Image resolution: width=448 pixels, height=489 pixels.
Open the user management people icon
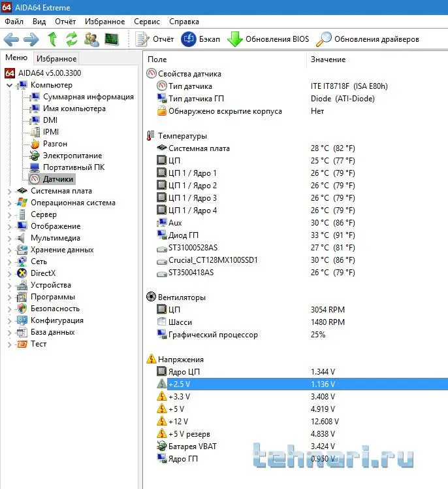pyautogui.click(x=91, y=39)
